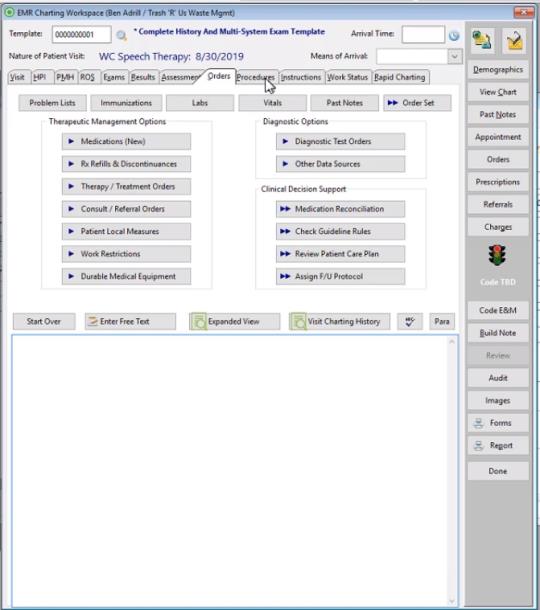Select the HPI tab
The image size is (540, 610).
click(40, 77)
